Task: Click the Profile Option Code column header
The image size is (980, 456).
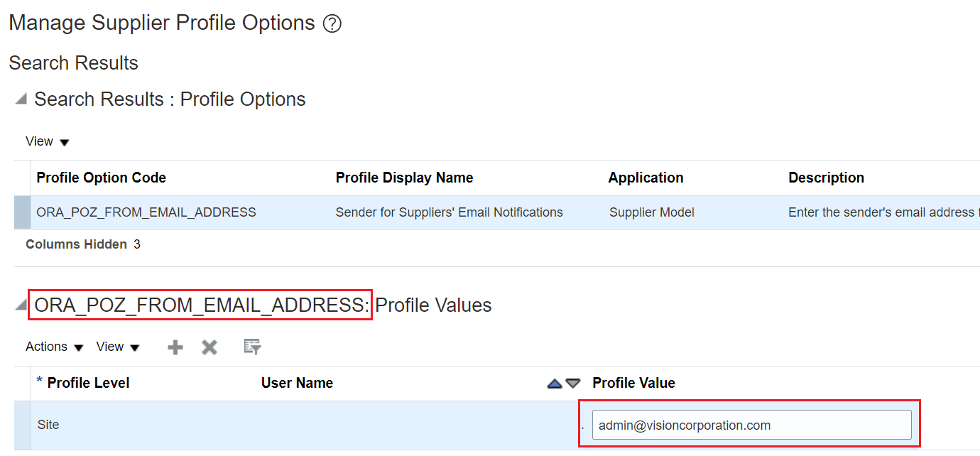Action: pos(101,178)
